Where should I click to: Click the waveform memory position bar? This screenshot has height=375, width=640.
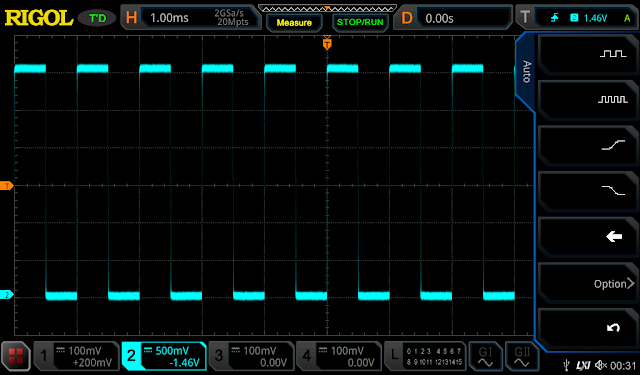coord(327,8)
